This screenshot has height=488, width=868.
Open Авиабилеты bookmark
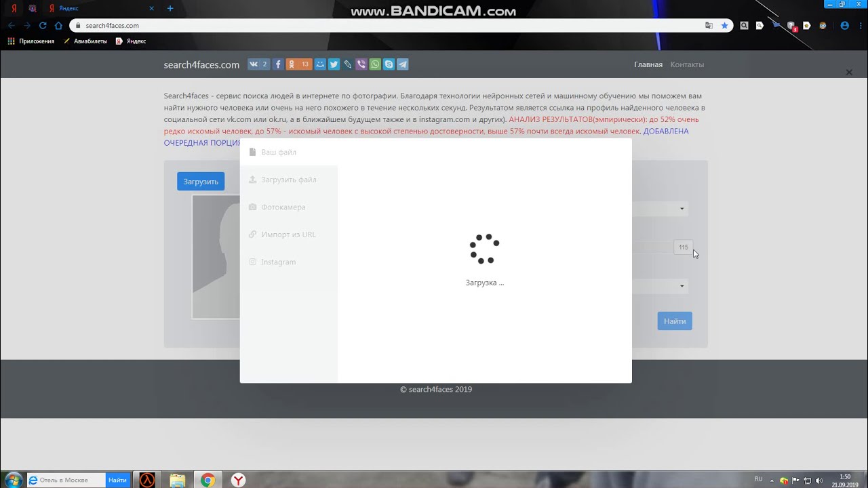click(x=85, y=41)
